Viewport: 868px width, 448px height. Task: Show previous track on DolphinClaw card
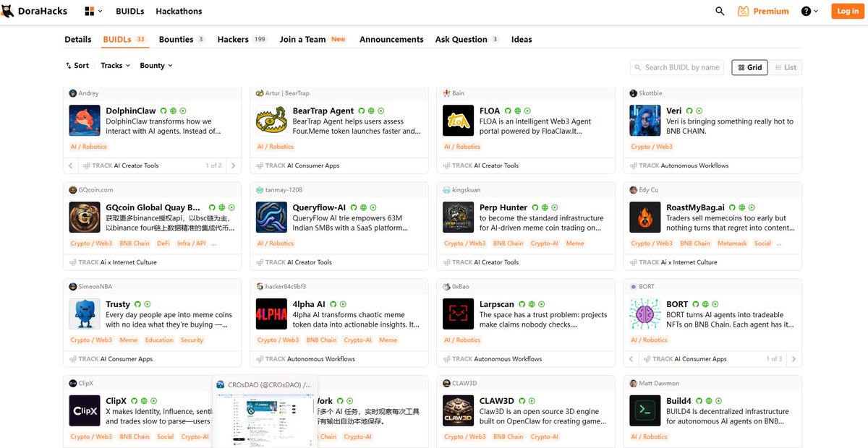click(71, 165)
